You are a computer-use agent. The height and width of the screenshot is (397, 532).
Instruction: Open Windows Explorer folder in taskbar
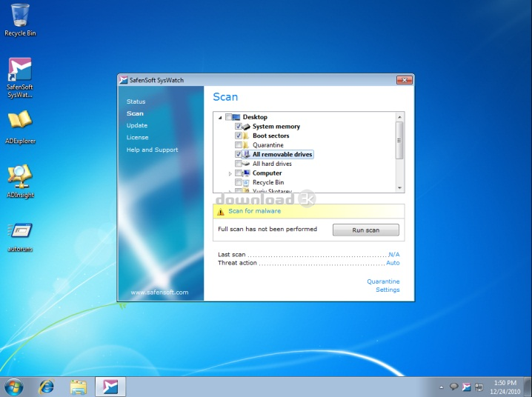79,387
